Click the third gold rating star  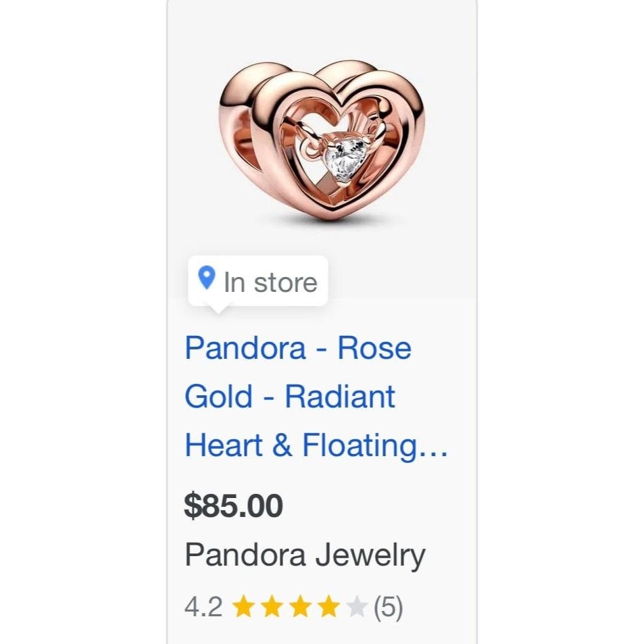(x=299, y=608)
